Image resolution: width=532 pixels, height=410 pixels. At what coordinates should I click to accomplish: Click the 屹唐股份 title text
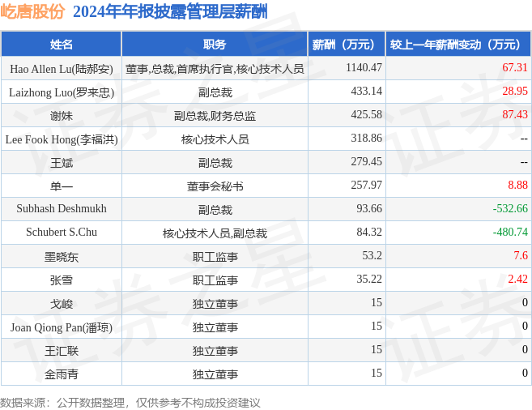pyautogui.click(x=32, y=11)
